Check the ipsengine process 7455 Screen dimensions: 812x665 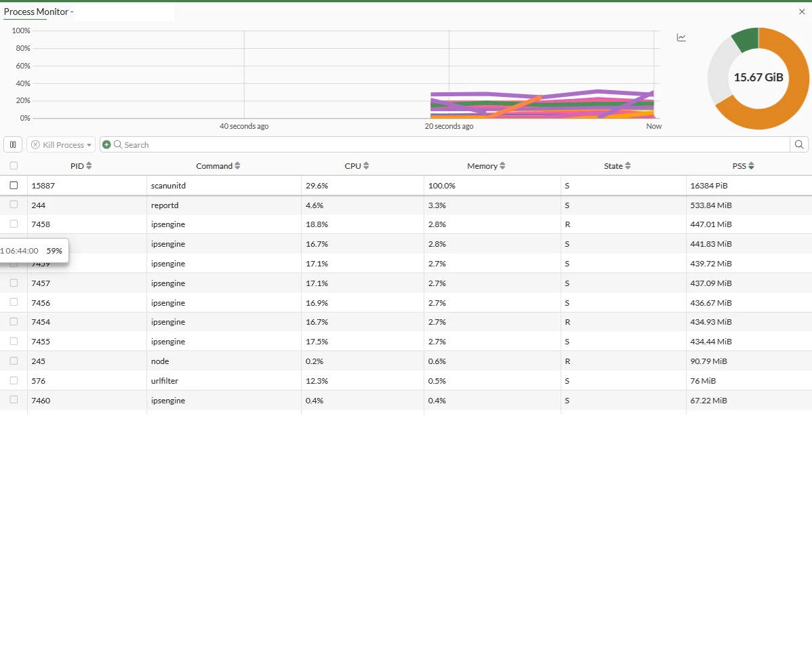[14, 341]
